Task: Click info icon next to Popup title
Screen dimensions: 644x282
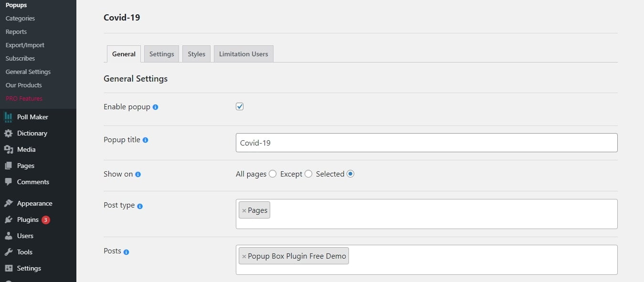Action: [x=146, y=140]
